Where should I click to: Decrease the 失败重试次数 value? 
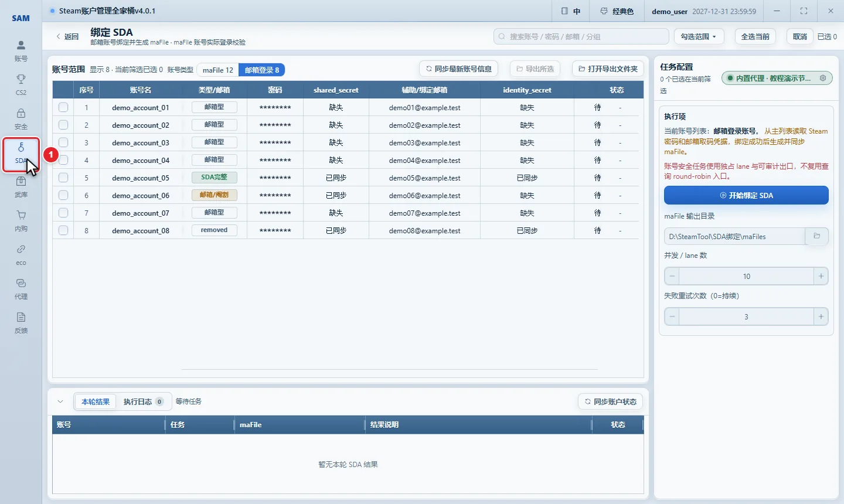(x=672, y=316)
